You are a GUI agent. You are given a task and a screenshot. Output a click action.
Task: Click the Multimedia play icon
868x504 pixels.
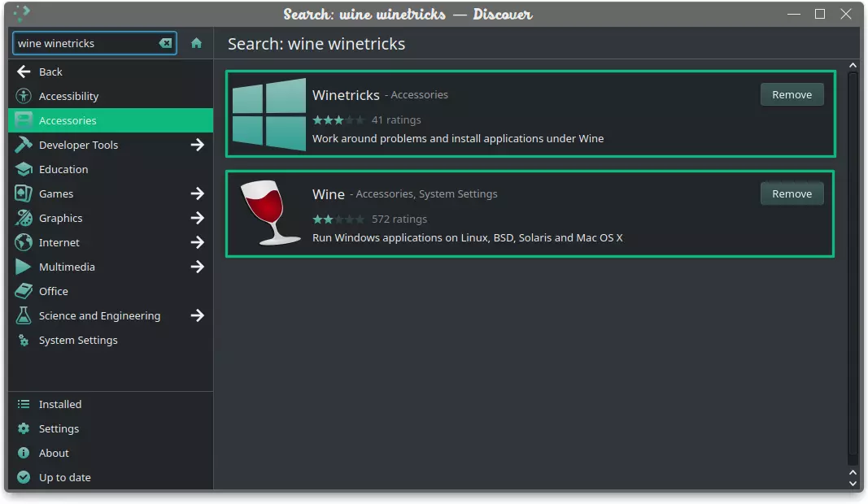pyautogui.click(x=24, y=266)
